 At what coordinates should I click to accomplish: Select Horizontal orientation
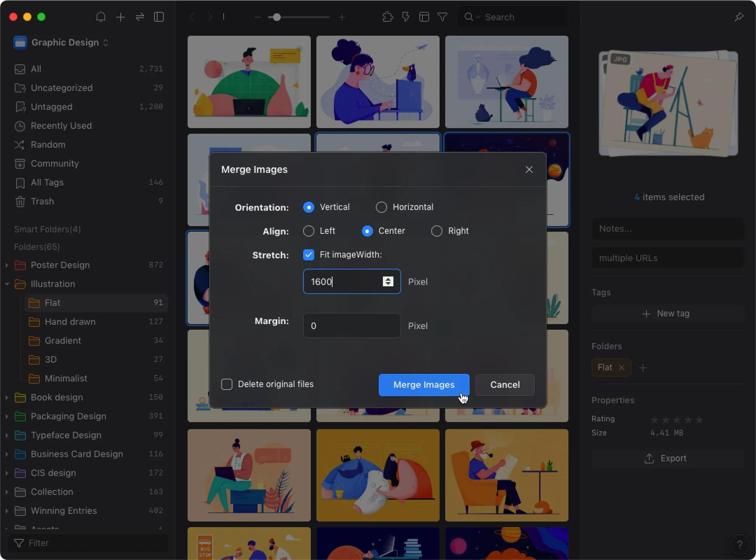[x=381, y=207]
